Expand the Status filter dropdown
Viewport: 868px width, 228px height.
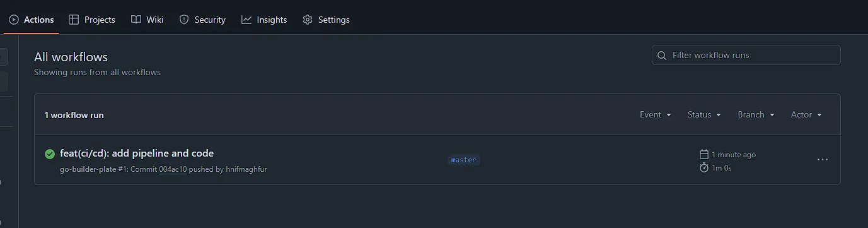pyautogui.click(x=704, y=114)
